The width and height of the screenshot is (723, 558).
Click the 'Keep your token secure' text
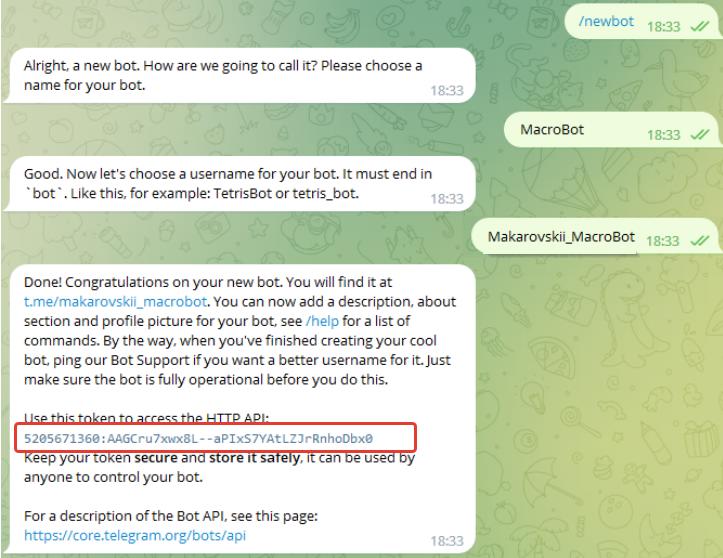pos(219,467)
